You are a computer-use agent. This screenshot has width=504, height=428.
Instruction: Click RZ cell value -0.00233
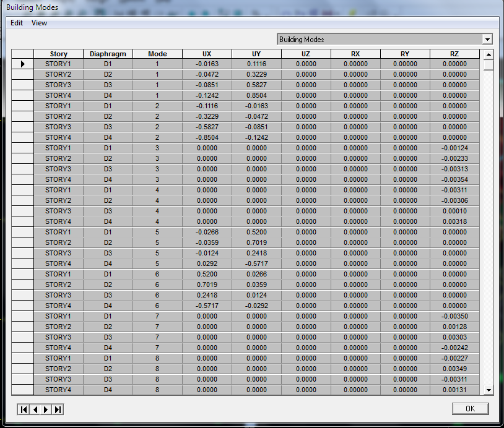coord(454,158)
